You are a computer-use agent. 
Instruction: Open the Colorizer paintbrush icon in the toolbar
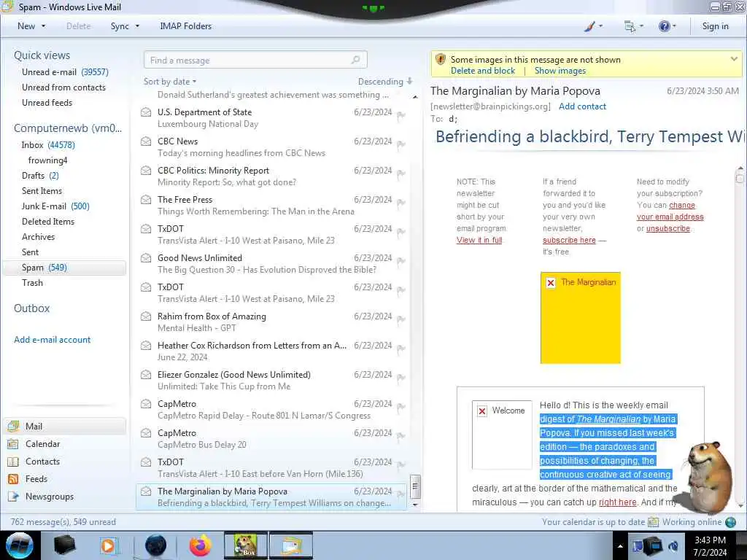pos(589,27)
